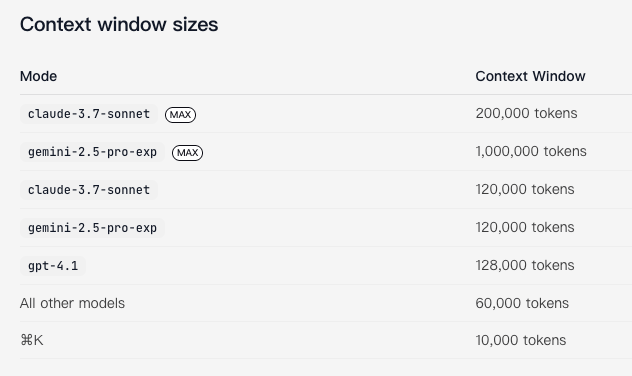Image resolution: width=632 pixels, height=376 pixels.
Task: Click the Context Window column header
Action: pos(530,76)
